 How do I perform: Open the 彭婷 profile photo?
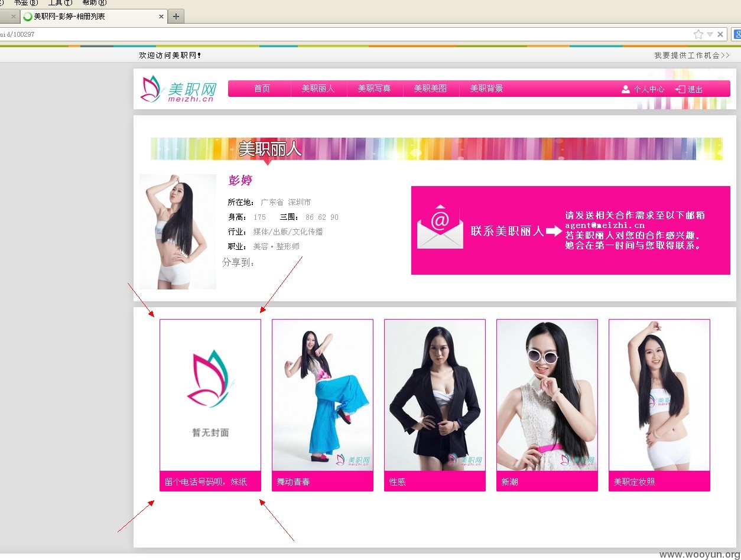(178, 232)
